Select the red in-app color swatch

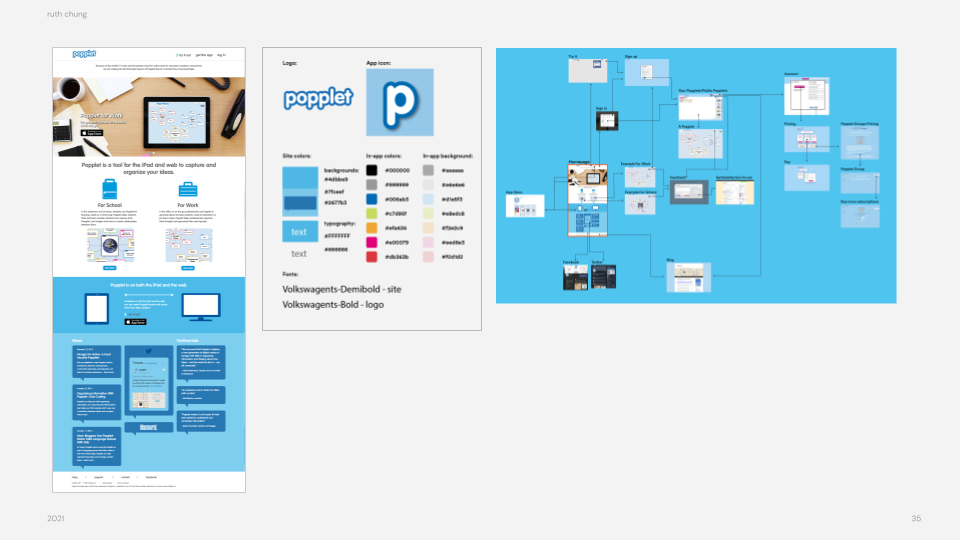point(372,257)
